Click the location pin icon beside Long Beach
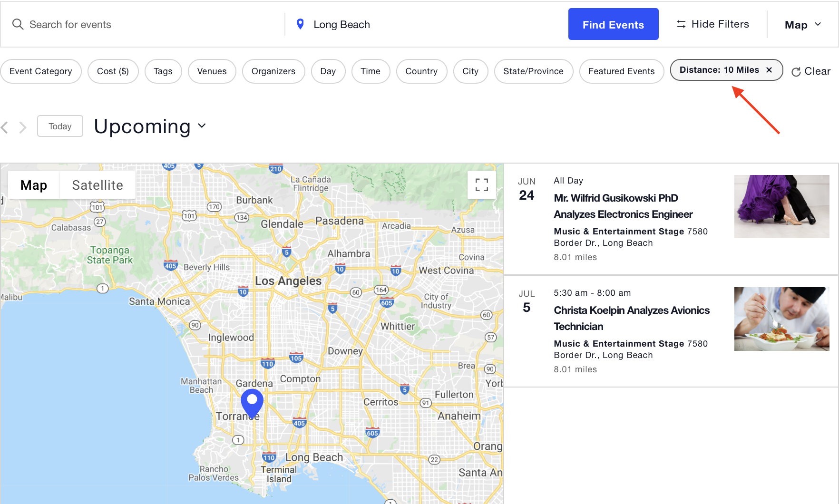Screen dimensions: 839x504 coord(300,24)
